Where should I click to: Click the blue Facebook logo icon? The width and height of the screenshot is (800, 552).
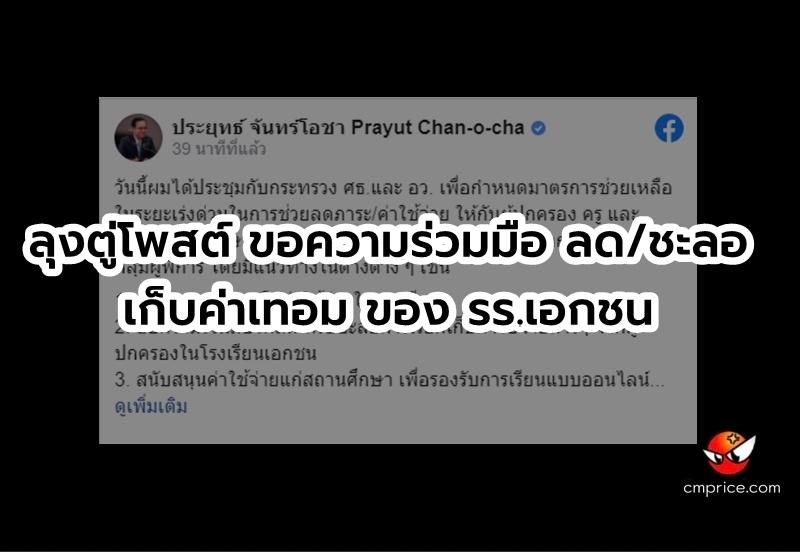coord(669,128)
